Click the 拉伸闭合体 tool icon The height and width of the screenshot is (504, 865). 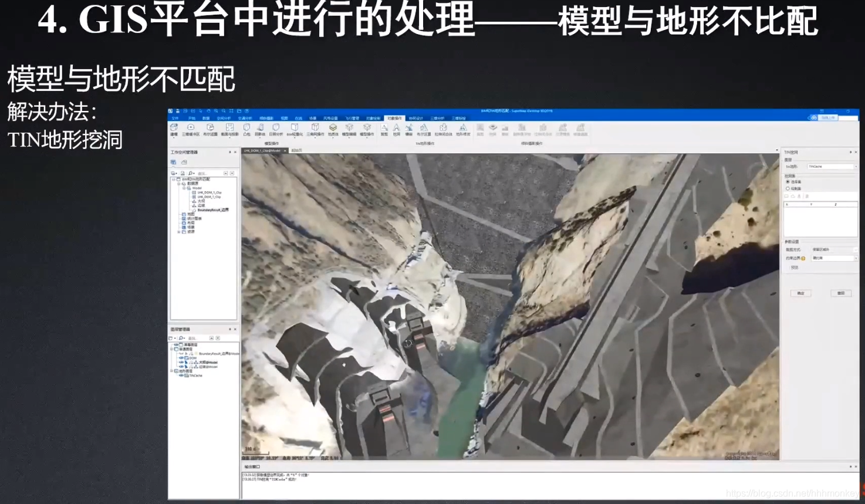[443, 128]
